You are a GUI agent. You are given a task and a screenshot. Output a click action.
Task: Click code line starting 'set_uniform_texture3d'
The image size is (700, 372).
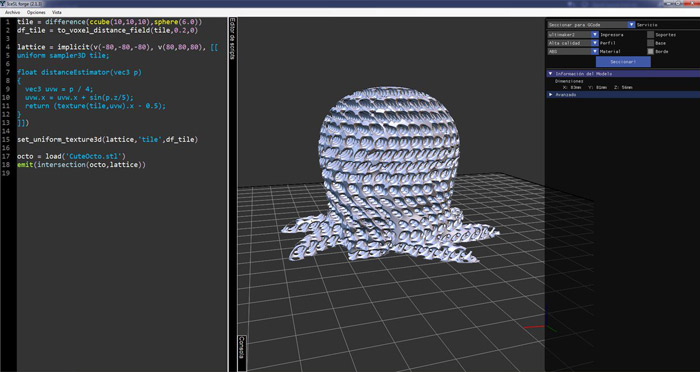click(x=107, y=140)
